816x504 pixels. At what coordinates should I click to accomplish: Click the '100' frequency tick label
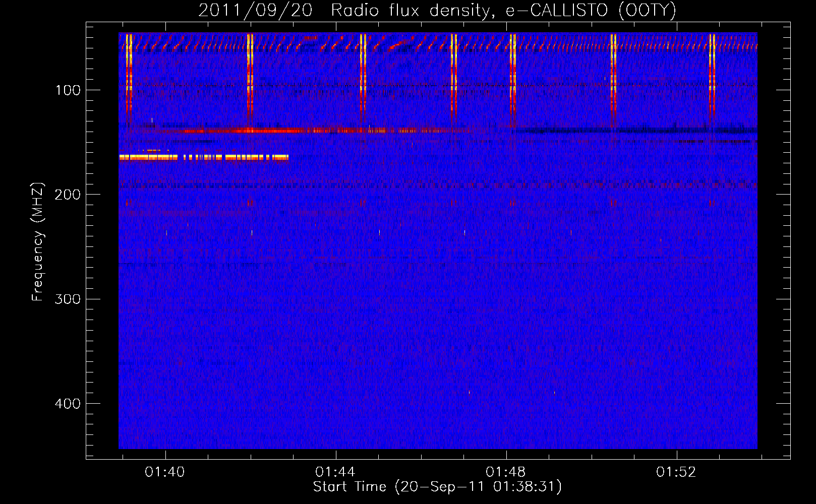pos(68,90)
